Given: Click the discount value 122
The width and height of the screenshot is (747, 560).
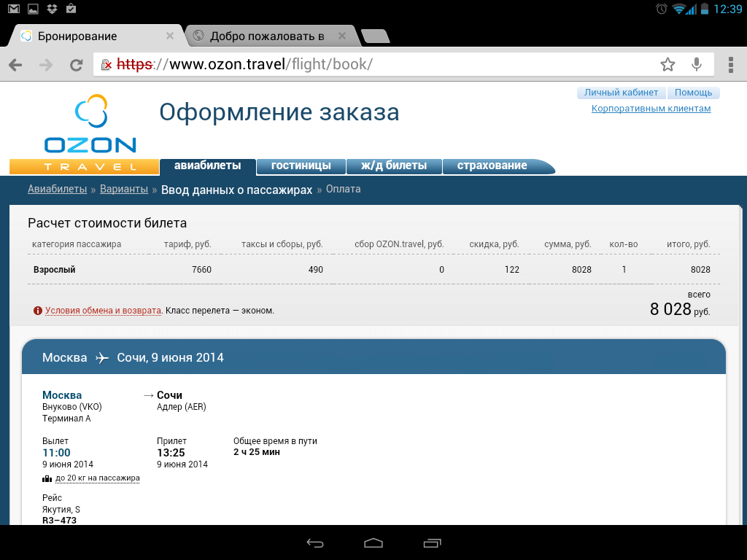Looking at the screenshot, I should 511,270.
